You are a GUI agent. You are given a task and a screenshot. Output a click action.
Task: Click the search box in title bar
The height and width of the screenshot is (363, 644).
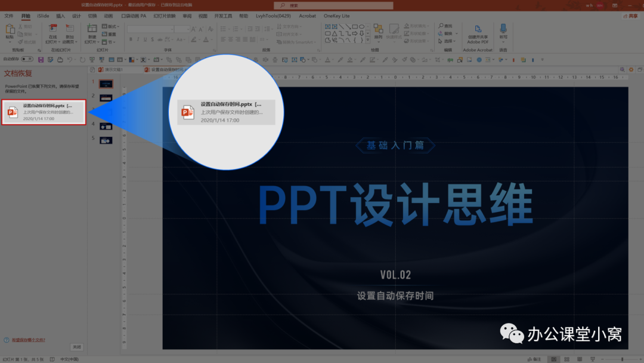tap(333, 5)
